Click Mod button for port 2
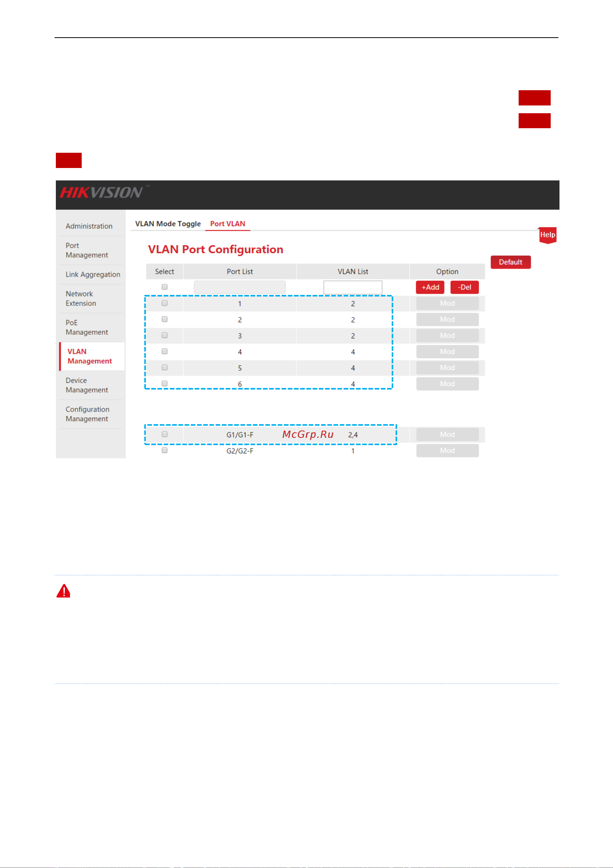 pyautogui.click(x=447, y=319)
